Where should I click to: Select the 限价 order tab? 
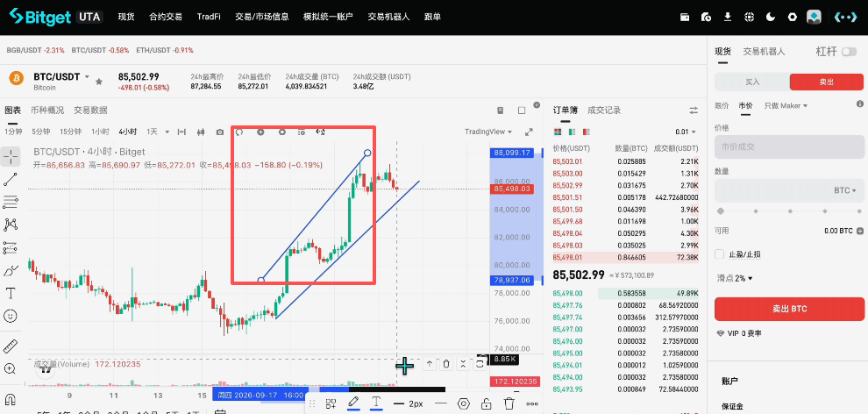722,106
